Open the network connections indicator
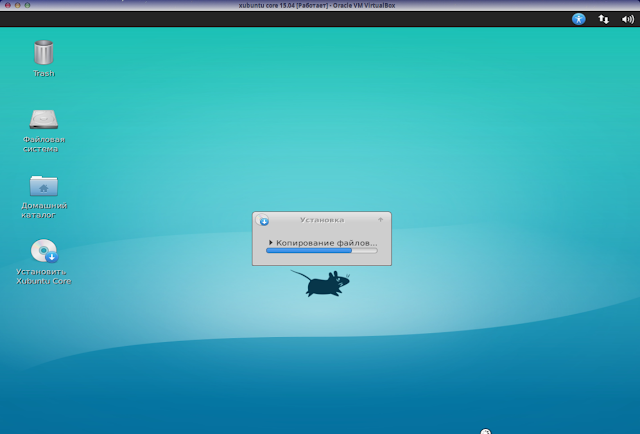This screenshot has width=640, height=434. pos(603,19)
